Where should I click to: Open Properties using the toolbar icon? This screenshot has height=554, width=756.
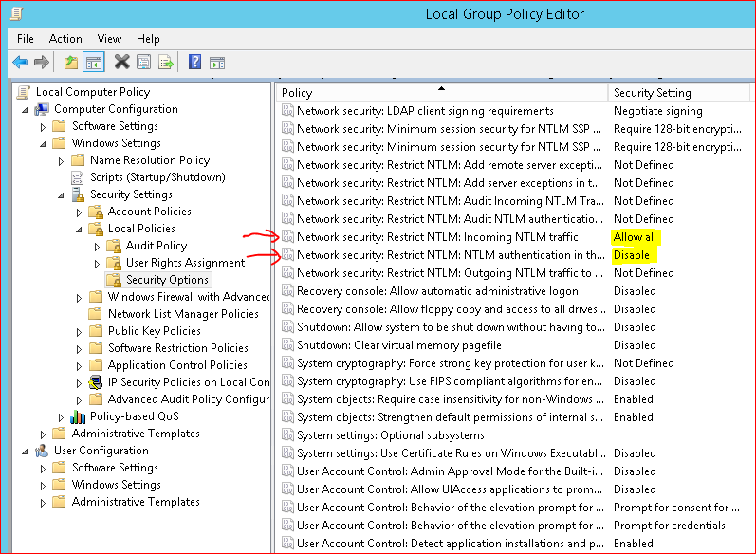(x=143, y=63)
